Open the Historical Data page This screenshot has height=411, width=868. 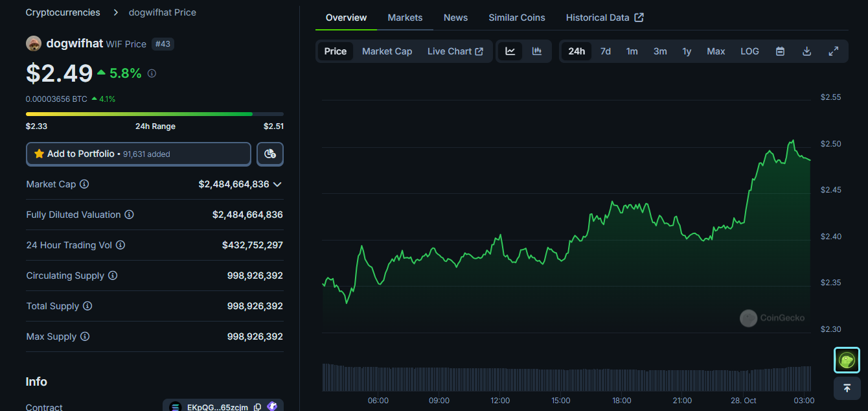click(x=599, y=18)
